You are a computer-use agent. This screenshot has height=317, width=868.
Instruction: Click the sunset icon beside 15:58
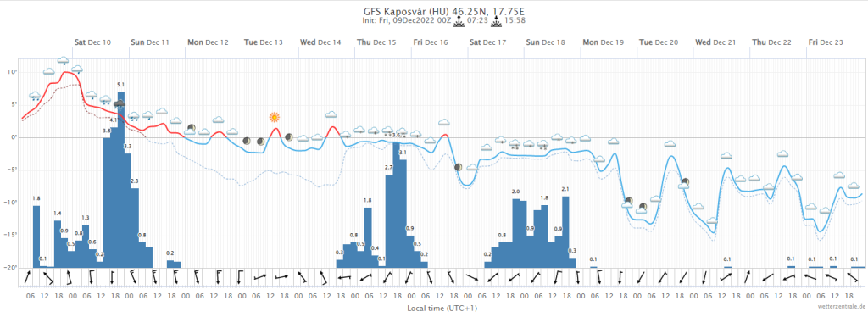(497, 21)
